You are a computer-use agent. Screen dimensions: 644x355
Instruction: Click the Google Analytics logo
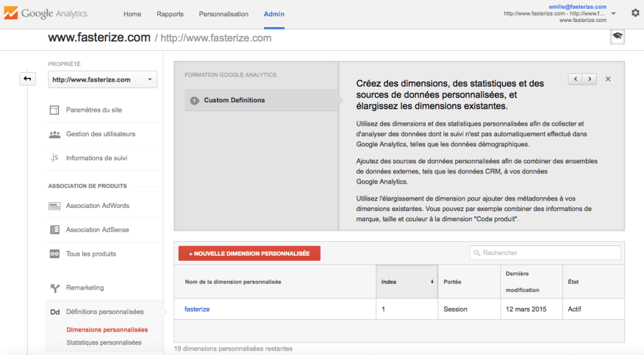tap(45, 13)
